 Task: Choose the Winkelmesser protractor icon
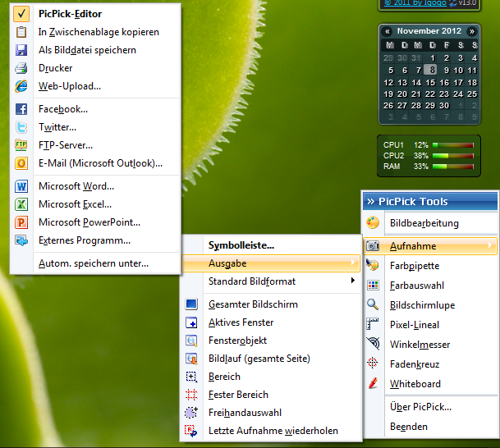[374, 345]
